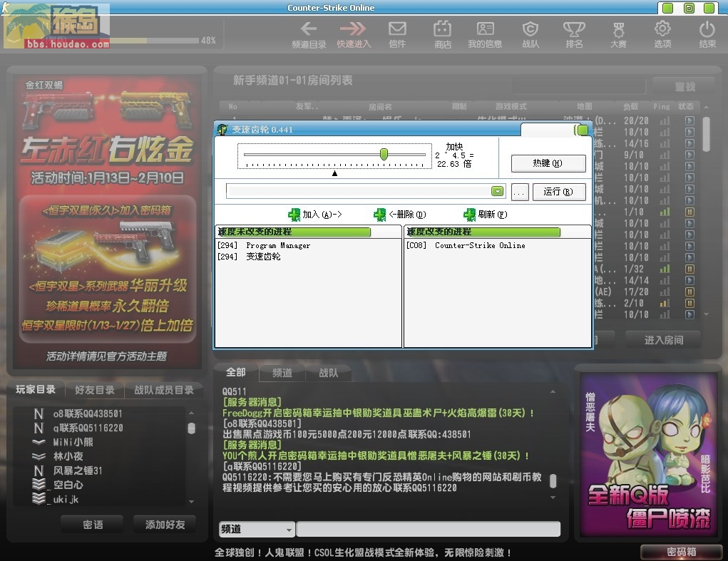Select Program Manager in the unchanged list

pyautogui.click(x=278, y=245)
